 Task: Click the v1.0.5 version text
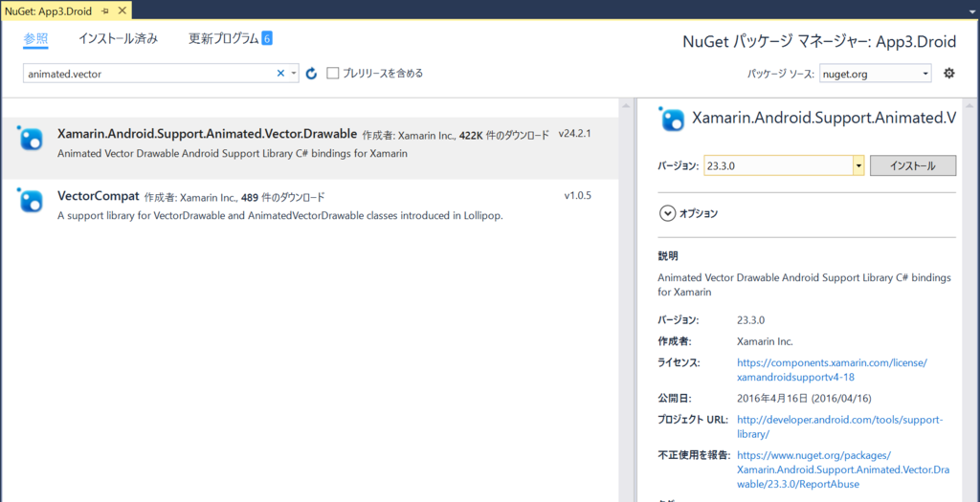tap(577, 196)
